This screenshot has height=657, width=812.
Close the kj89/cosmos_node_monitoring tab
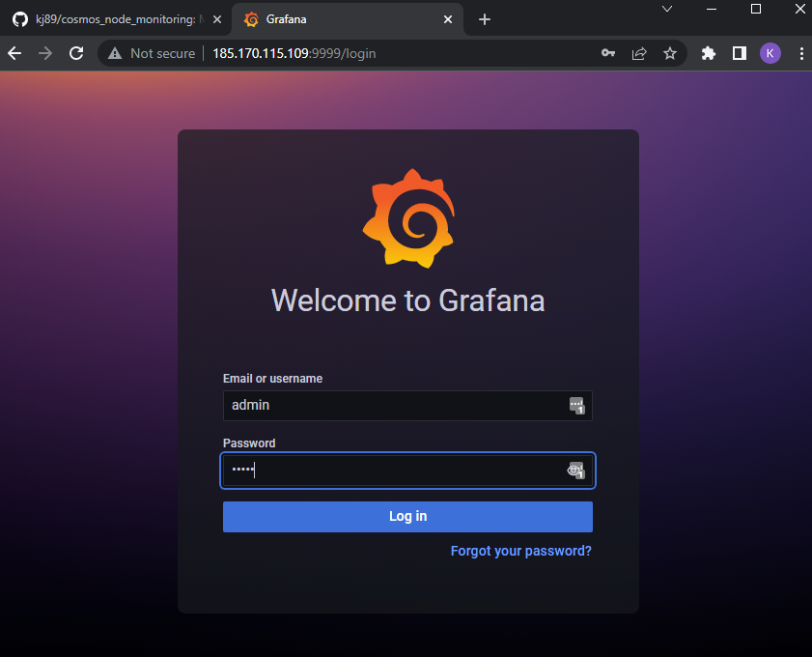point(217,19)
